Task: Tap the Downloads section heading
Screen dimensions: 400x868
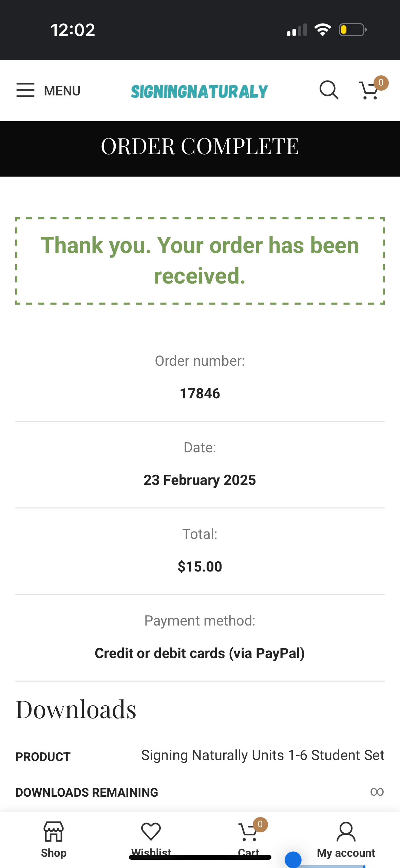Action: point(76,709)
